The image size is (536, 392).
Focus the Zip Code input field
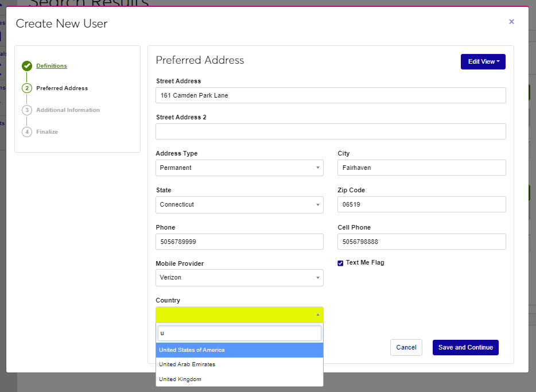[x=421, y=204]
